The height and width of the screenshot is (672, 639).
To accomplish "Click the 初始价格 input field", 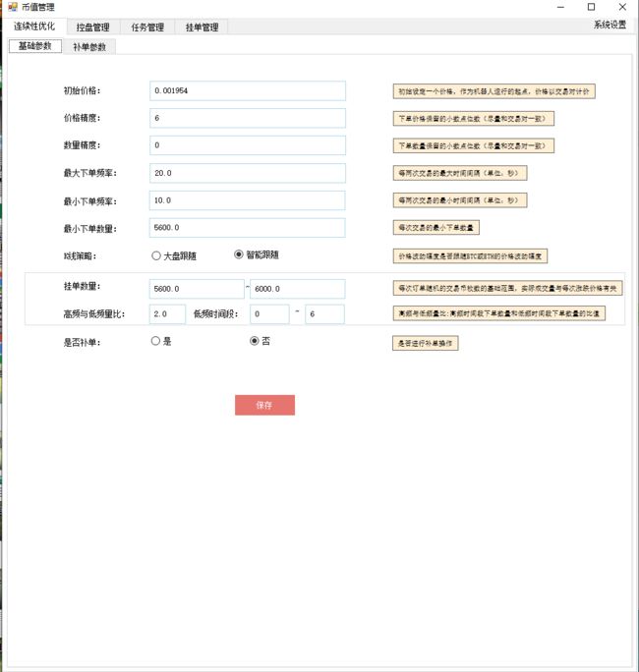I will 248,90.
